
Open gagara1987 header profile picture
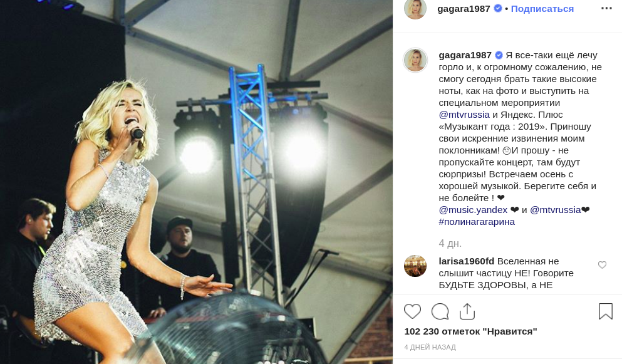coord(415,9)
